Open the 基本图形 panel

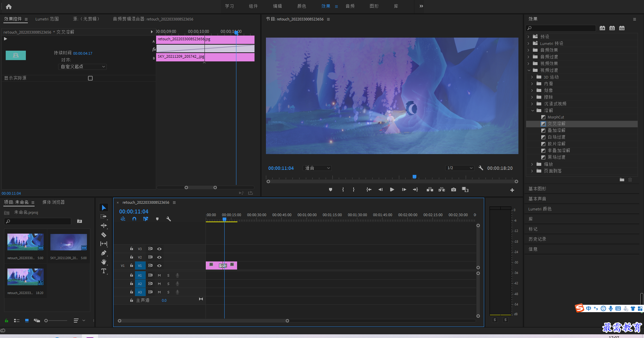click(537, 189)
